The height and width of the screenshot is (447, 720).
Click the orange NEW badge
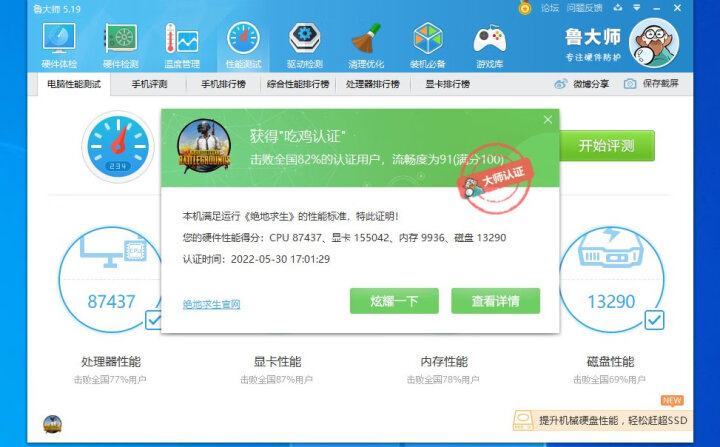(672, 401)
